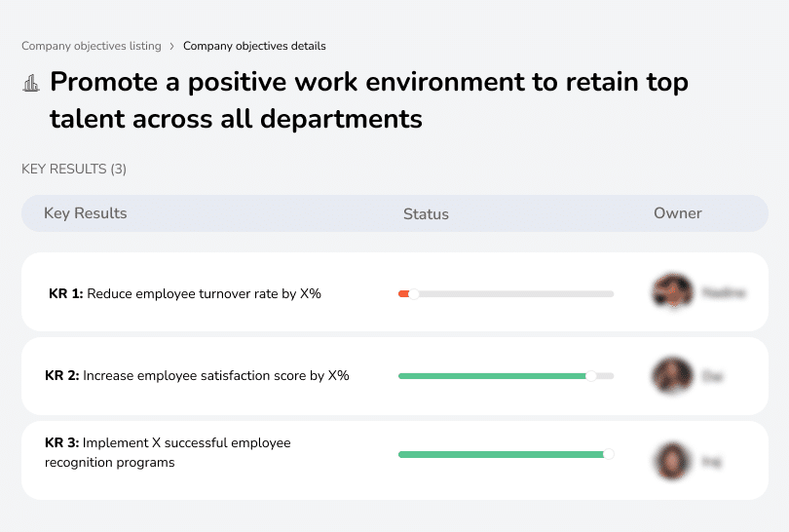Click the Status column header
This screenshot has height=532, width=789.
[426, 213]
